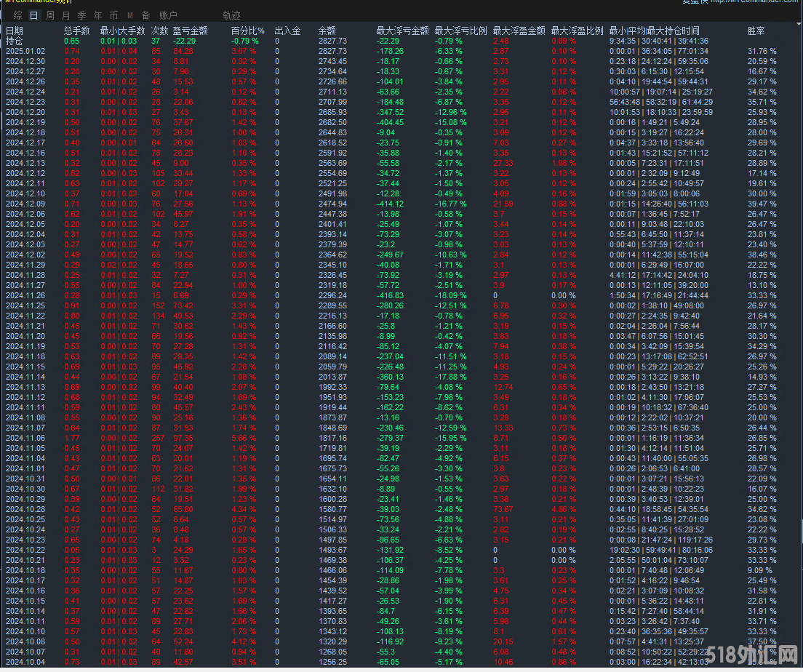Click balance value 1817.16
803x672 pixels.
click(x=332, y=438)
